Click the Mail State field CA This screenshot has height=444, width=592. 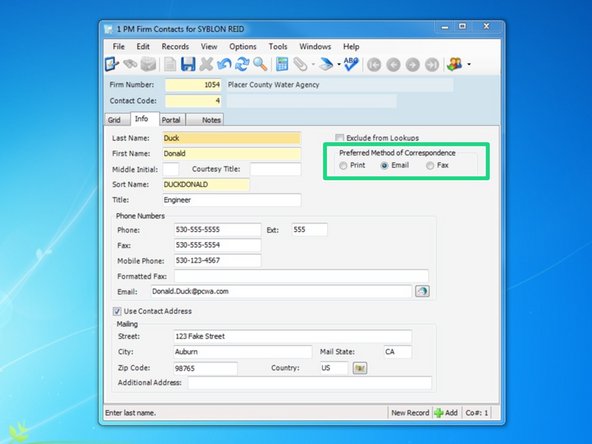pyautogui.click(x=398, y=352)
